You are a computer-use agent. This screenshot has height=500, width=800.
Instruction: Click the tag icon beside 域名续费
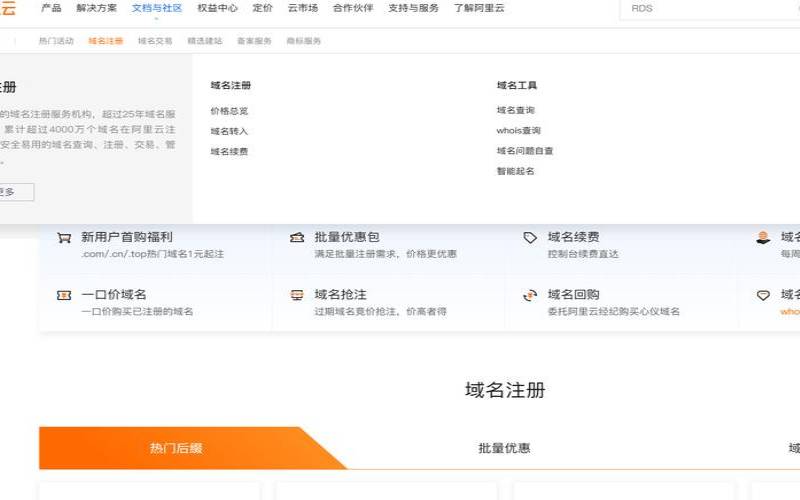click(x=530, y=238)
